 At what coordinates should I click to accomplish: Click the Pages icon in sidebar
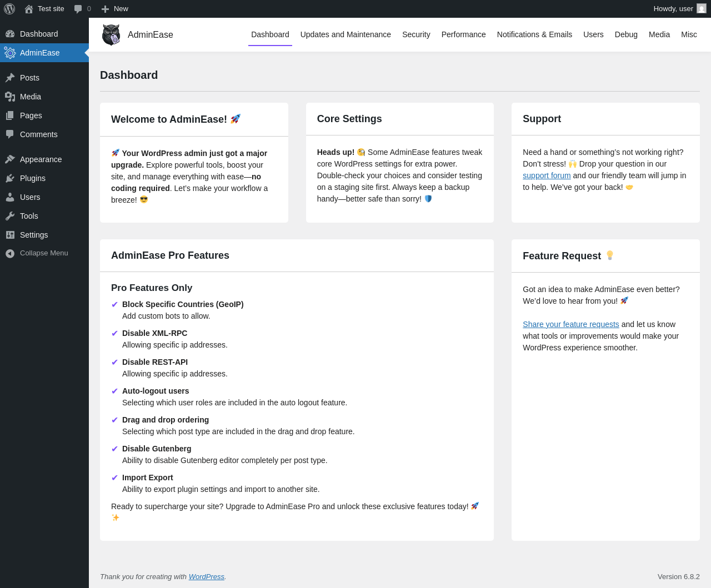point(10,115)
